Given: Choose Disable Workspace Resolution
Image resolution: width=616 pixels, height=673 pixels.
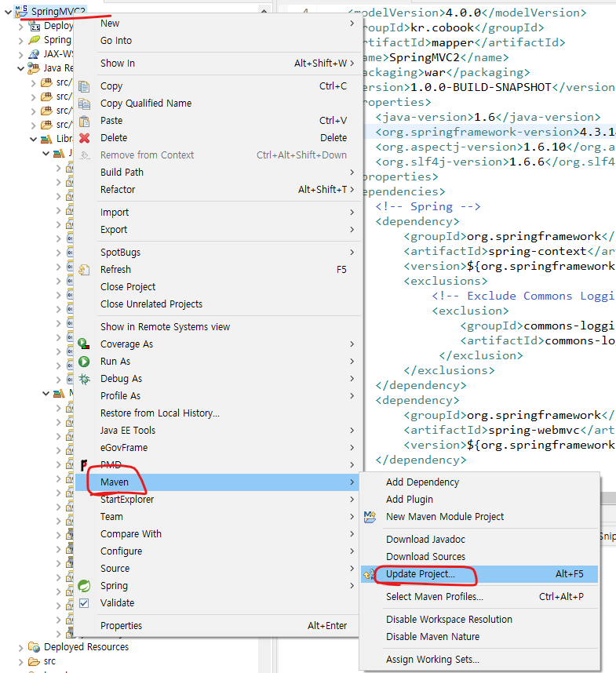Looking at the screenshot, I should [x=479, y=620].
